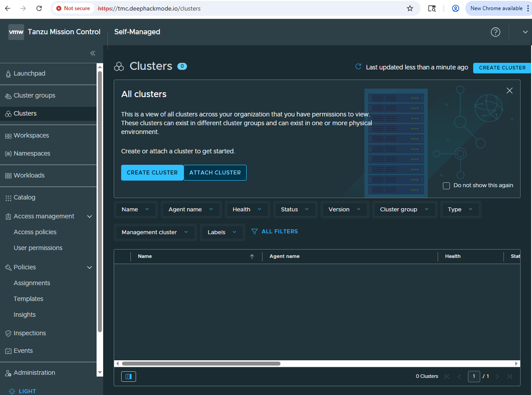The image size is (532, 395).
Task: Open the Name filter dropdown
Action: 136,210
